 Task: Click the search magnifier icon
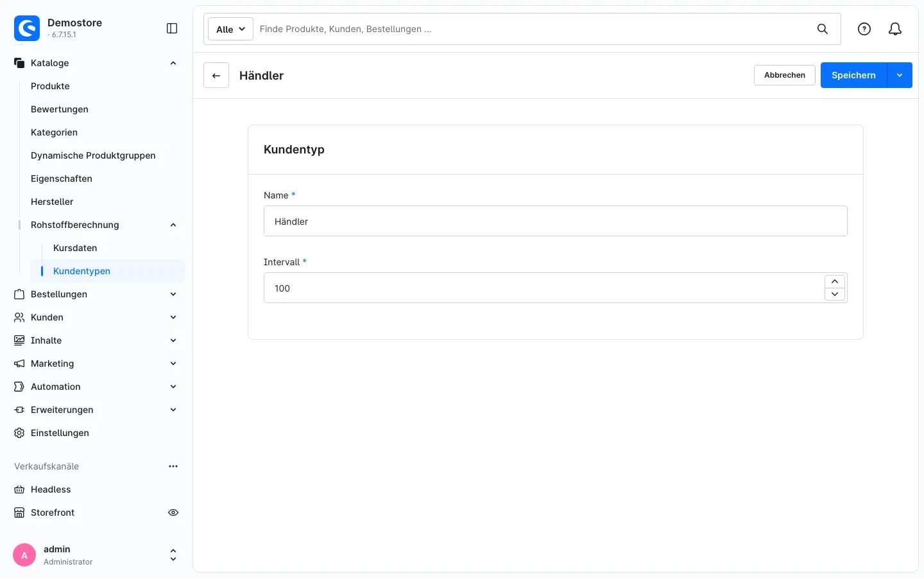click(823, 29)
